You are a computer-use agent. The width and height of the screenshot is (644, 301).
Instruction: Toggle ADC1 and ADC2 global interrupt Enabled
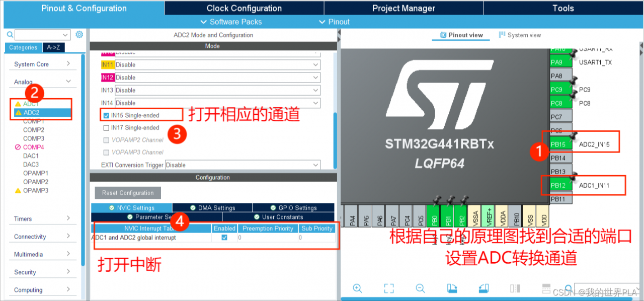click(x=224, y=238)
